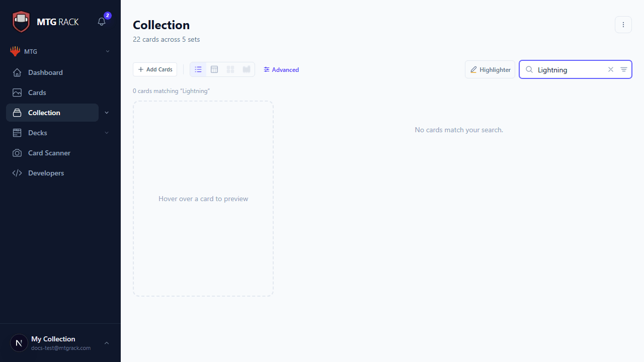Viewport: 644px width, 362px height.
Task: Click the MTG Rack shield logo
Action: pyautogui.click(x=21, y=22)
